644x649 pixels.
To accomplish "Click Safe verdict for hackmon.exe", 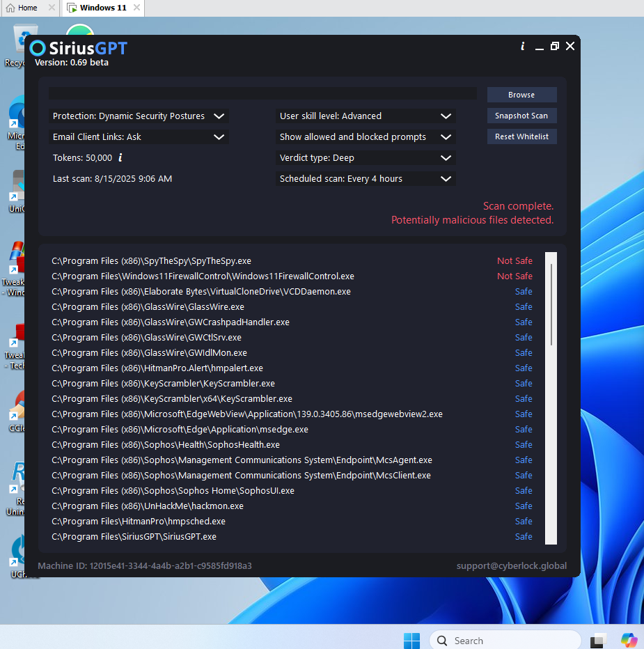I will click(x=524, y=506).
